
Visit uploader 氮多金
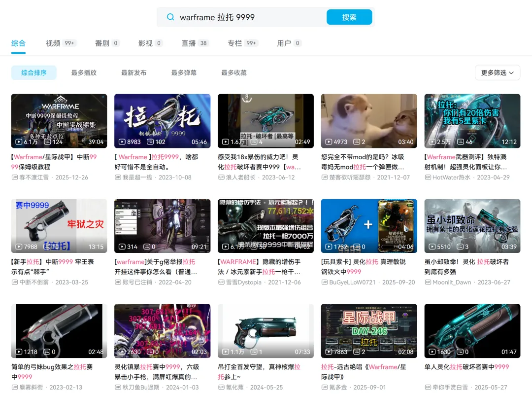[338, 387]
